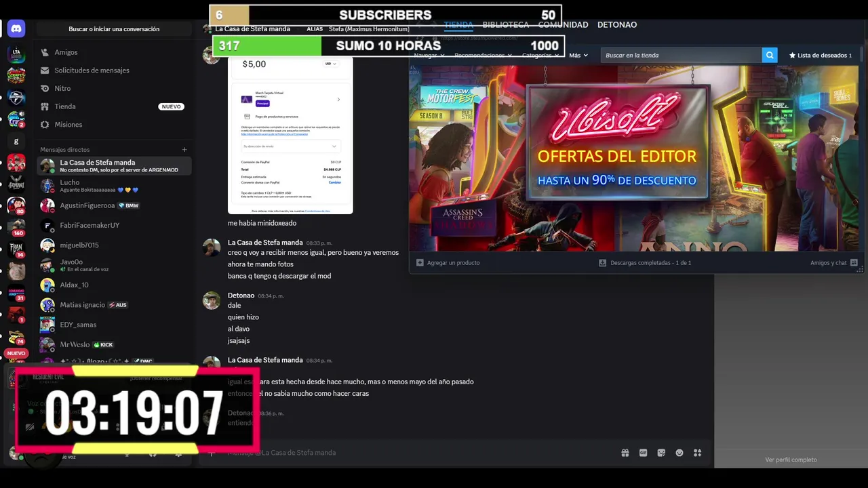Click the Amigos friends icon
This screenshot has width=868, height=488.
point(45,52)
